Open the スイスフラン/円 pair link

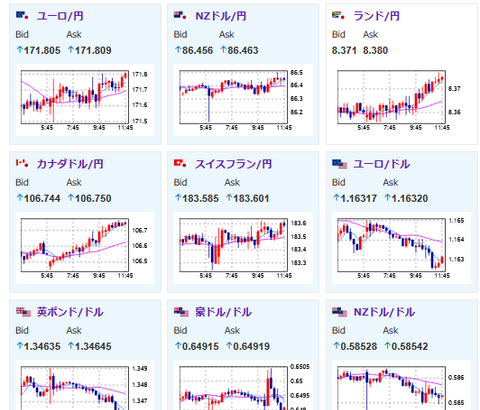233,164
